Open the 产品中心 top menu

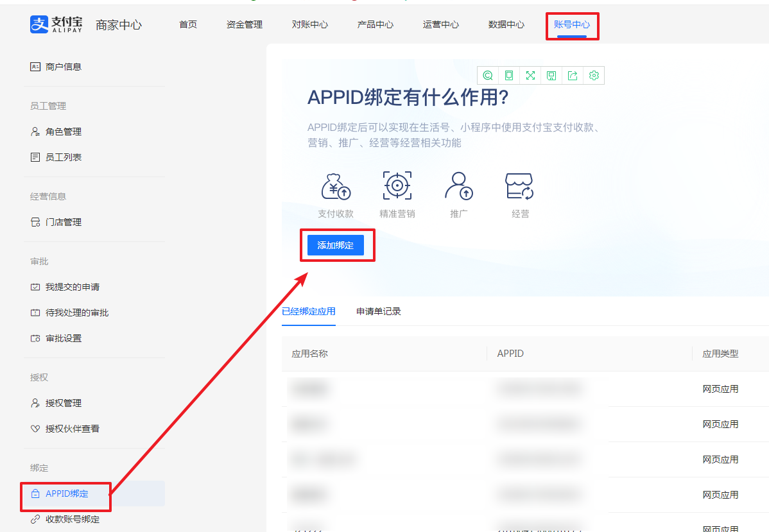tap(375, 24)
